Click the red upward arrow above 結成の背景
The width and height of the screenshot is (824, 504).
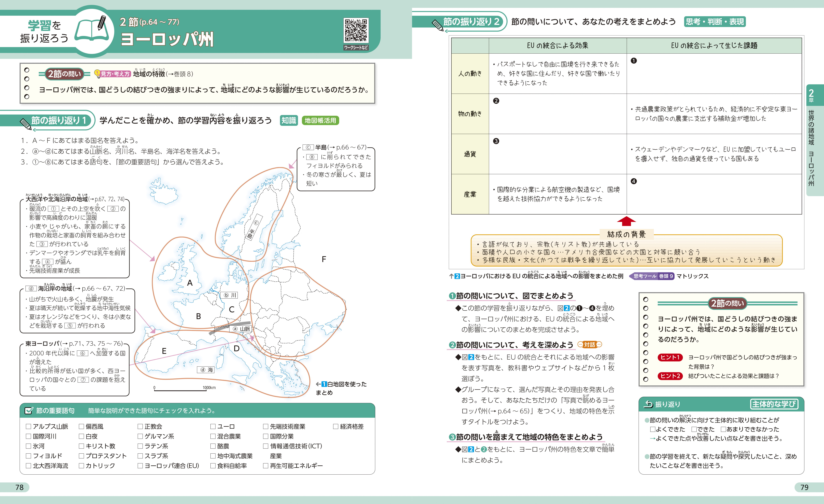(x=626, y=221)
